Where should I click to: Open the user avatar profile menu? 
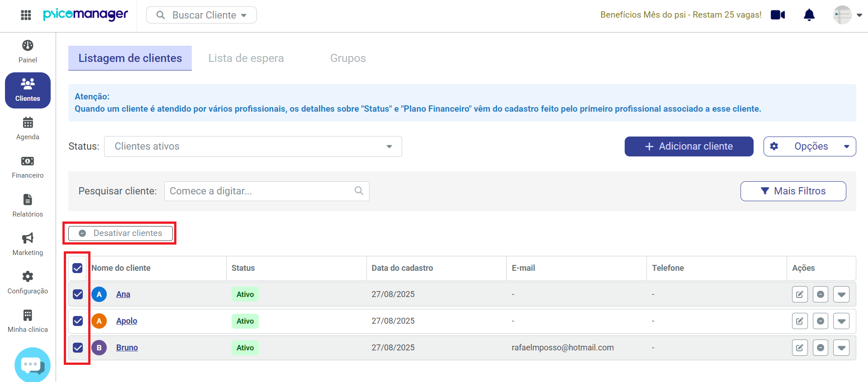click(847, 15)
